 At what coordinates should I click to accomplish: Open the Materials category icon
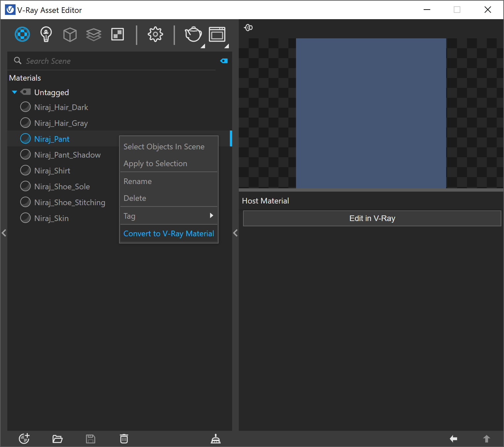pos(22,34)
